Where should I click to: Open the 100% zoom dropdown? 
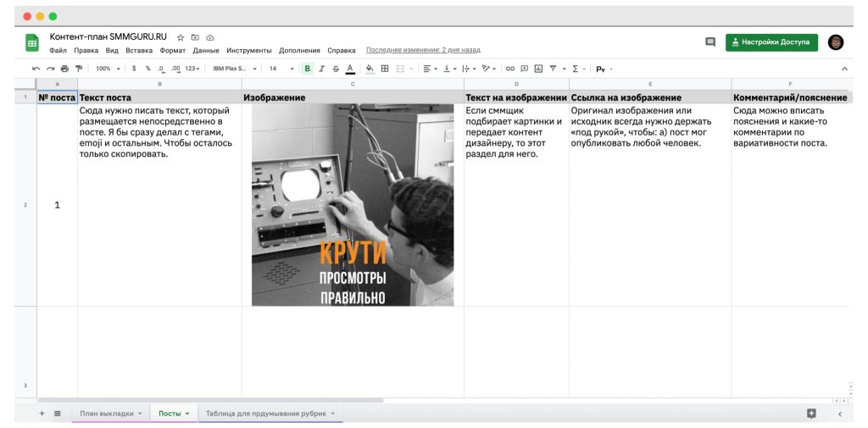(106, 69)
